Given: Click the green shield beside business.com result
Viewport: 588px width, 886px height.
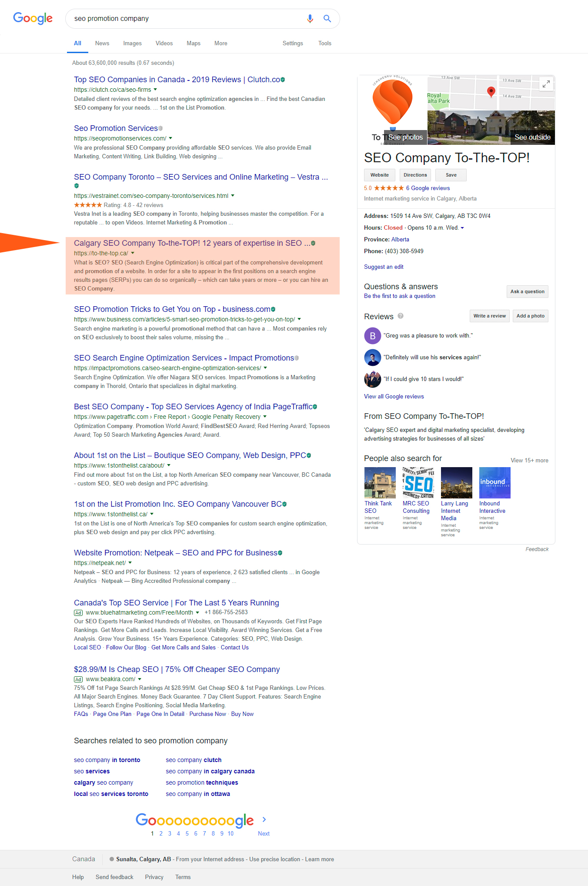Looking at the screenshot, I should tap(273, 309).
